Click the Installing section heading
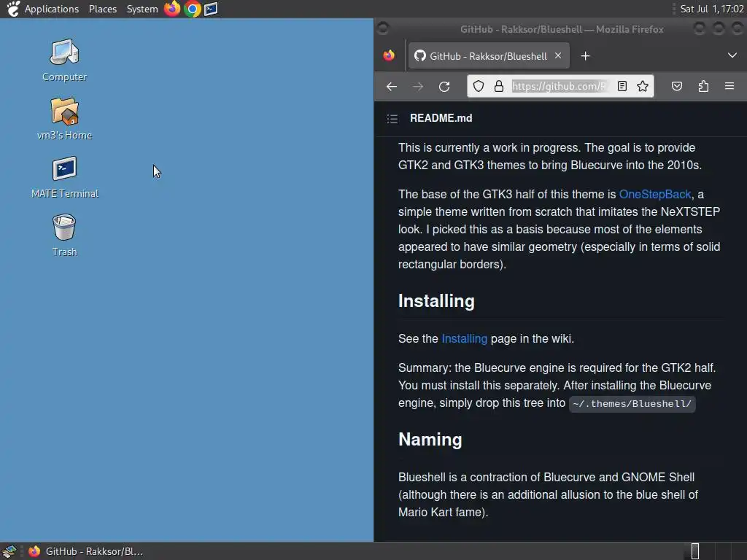747x560 pixels. point(436,301)
